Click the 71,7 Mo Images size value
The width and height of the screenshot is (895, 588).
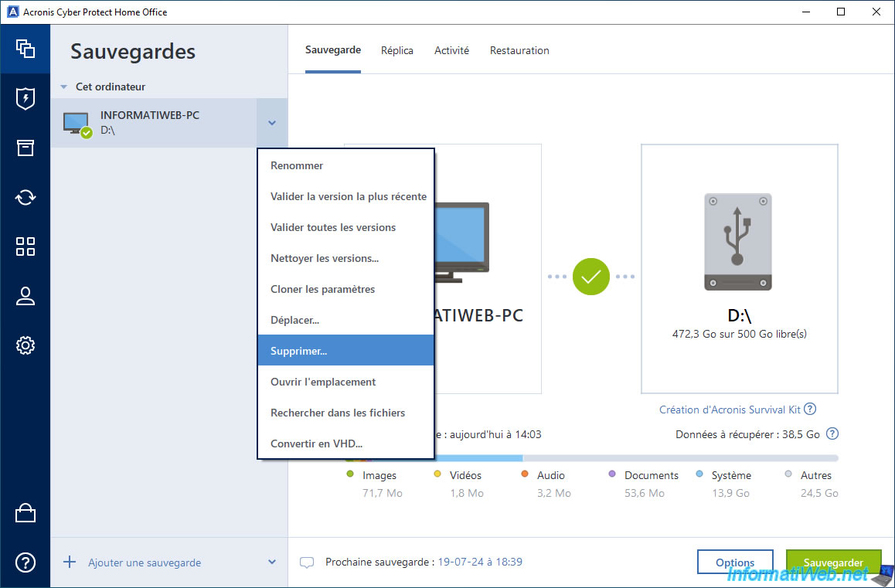[383, 493]
